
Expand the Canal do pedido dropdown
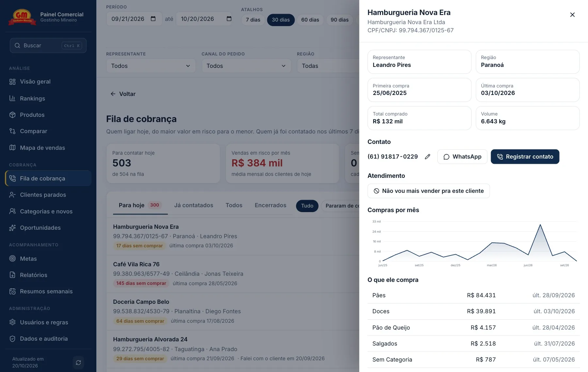[246, 66]
